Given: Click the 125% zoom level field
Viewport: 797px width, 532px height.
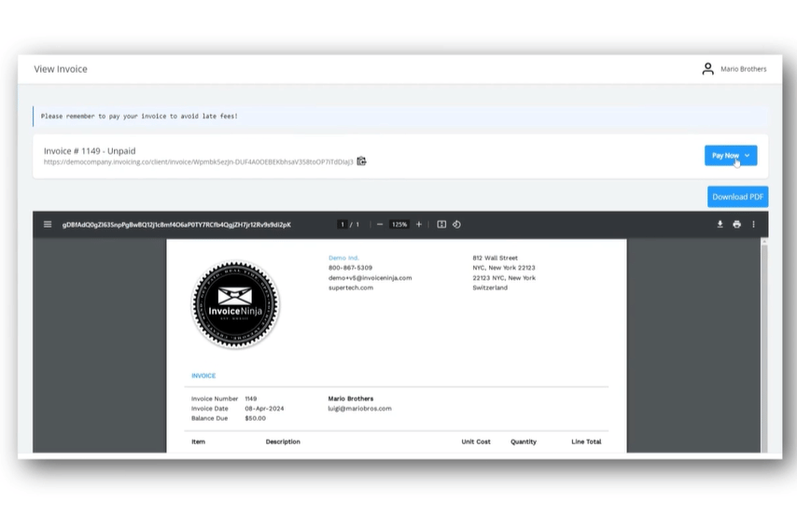Looking at the screenshot, I should (399, 224).
